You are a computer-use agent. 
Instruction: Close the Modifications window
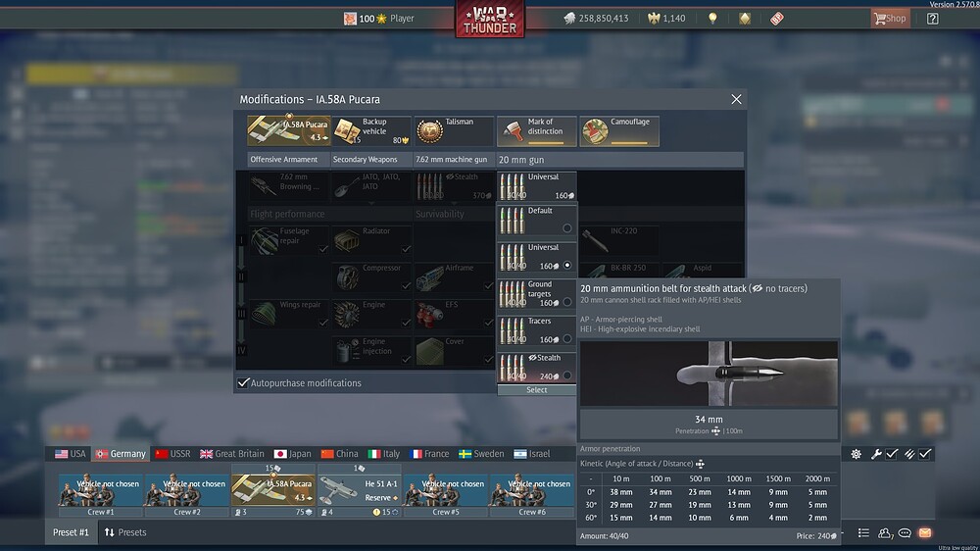[736, 99]
